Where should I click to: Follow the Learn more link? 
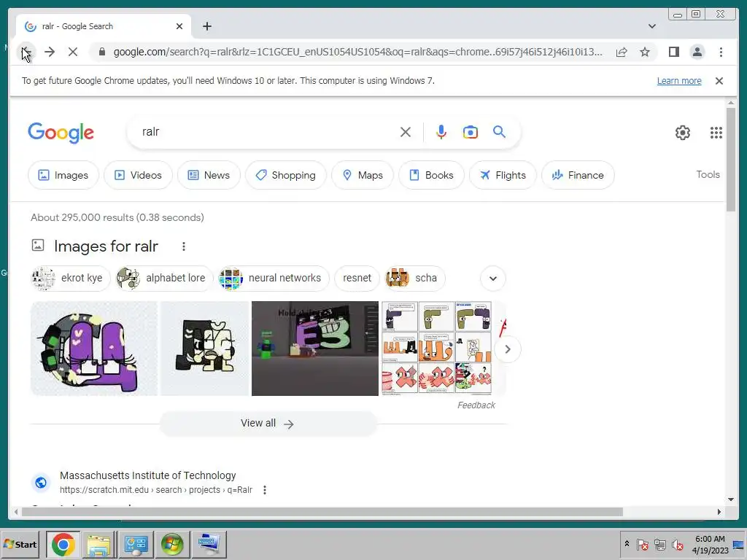coord(679,80)
